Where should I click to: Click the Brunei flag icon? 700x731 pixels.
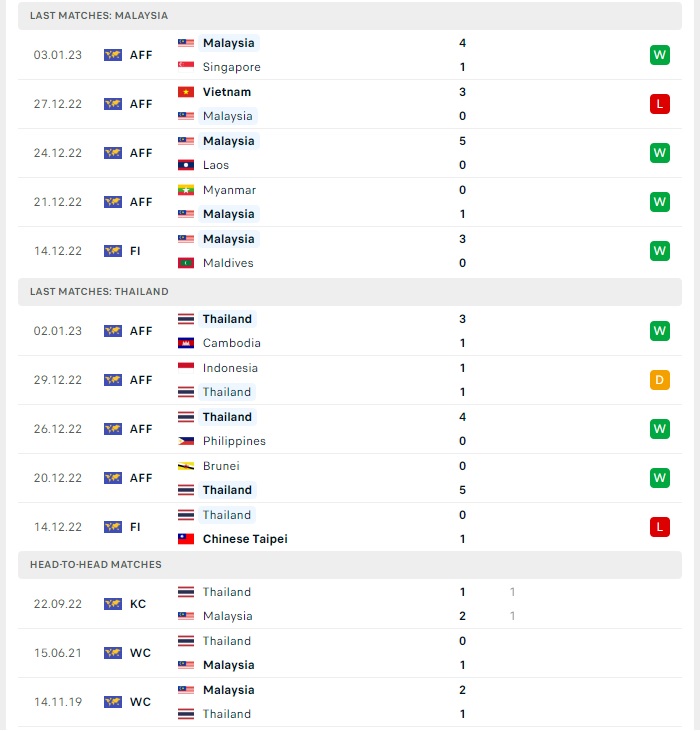click(185, 466)
